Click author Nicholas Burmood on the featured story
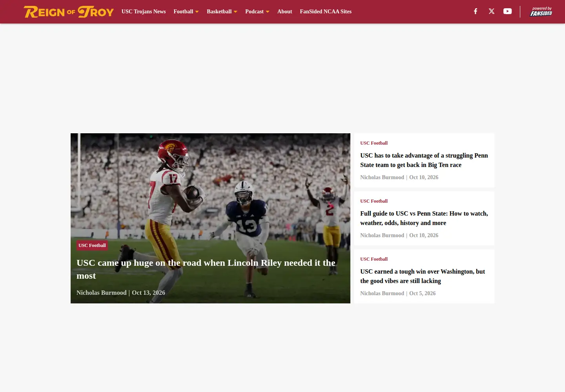The width and height of the screenshot is (565, 392). (102, 293)
